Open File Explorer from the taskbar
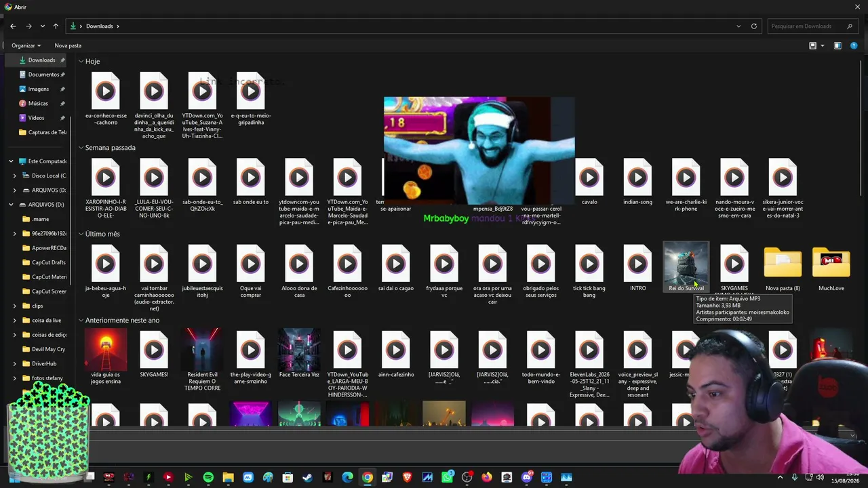 228,477
